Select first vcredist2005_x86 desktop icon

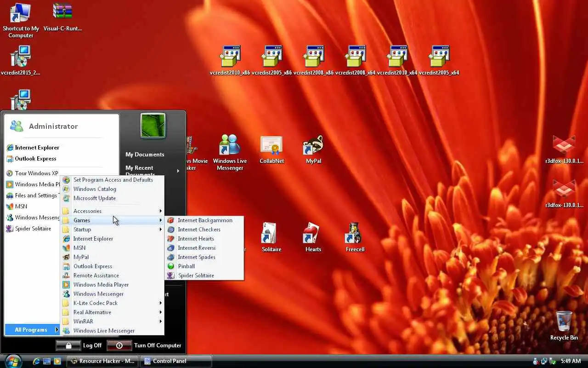click(x=271, y=61)
